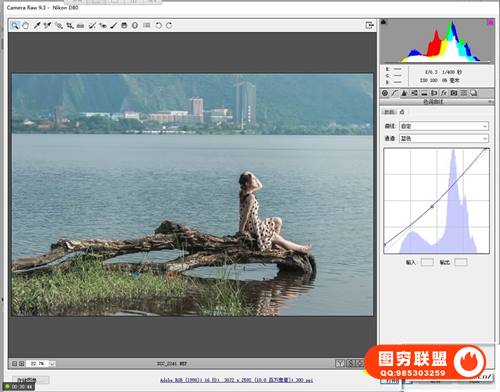Click the 输入 input value field
The height and width of the screenshot is (392, 500).
427,262
